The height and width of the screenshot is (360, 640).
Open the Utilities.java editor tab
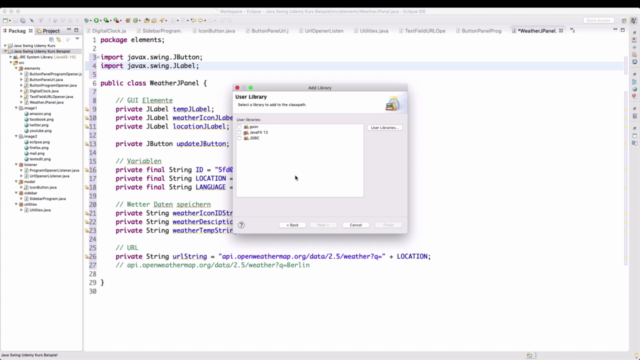371,31
